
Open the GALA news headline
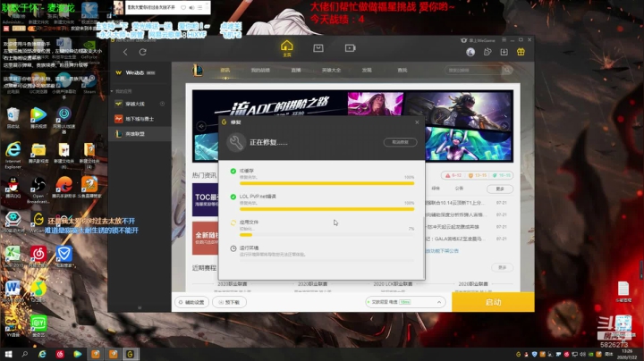click(x=455, y=239)
